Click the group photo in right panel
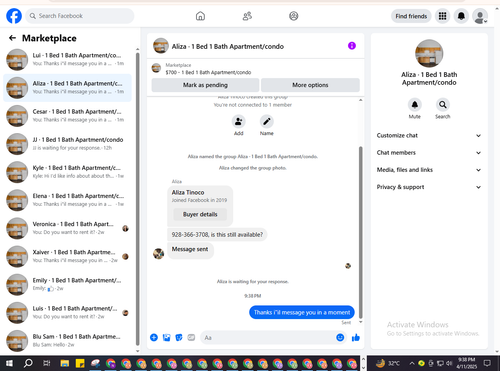This screenshot has height=371, width=500. [429, 53]
